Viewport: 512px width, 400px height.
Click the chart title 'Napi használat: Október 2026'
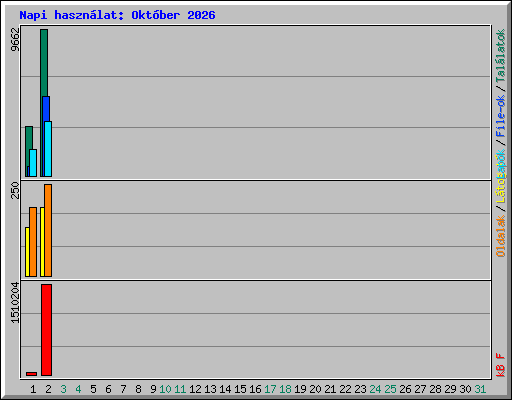coord(117,15)
